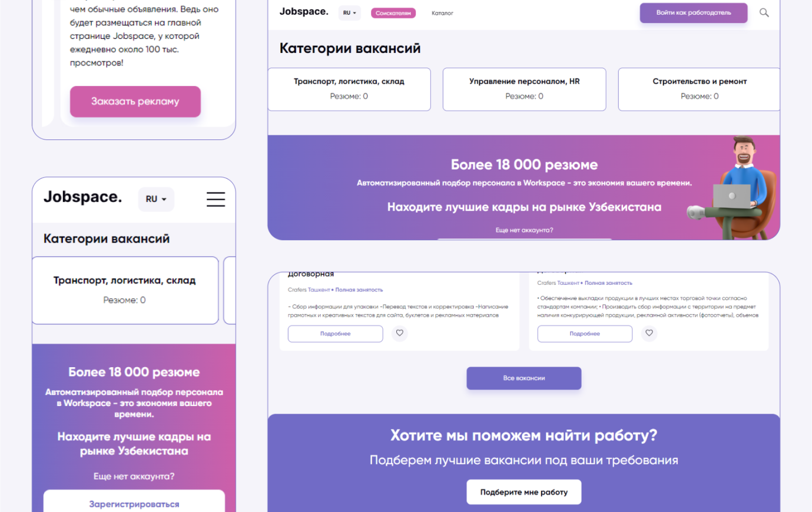
Task: Open mobile Транспорт, логистика, склад category card
Action: [x=125, y=290]
